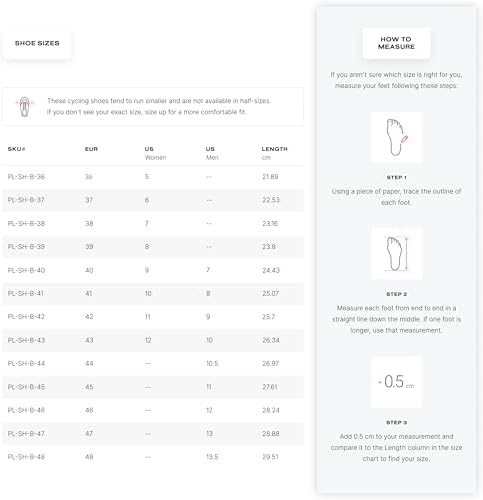Screen dimensions: 483x500
Task: Click EUR size 45 cell
Action: pyautogui.click(x=89, y=387)
